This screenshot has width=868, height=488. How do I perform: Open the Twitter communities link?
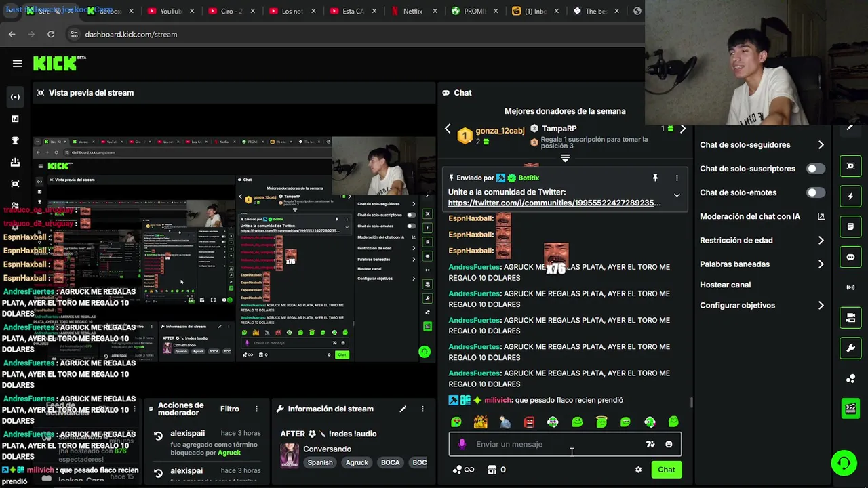(554, 203)
